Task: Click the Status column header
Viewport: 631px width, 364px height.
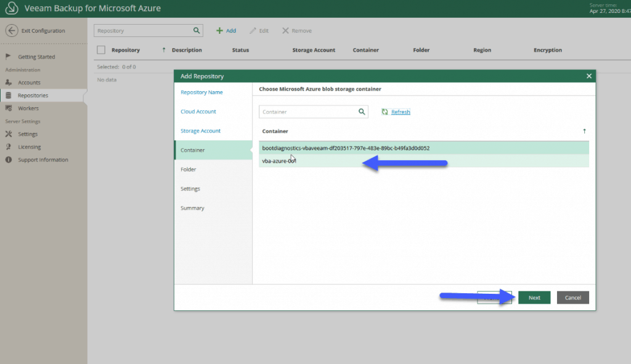Action: [241, 50]
